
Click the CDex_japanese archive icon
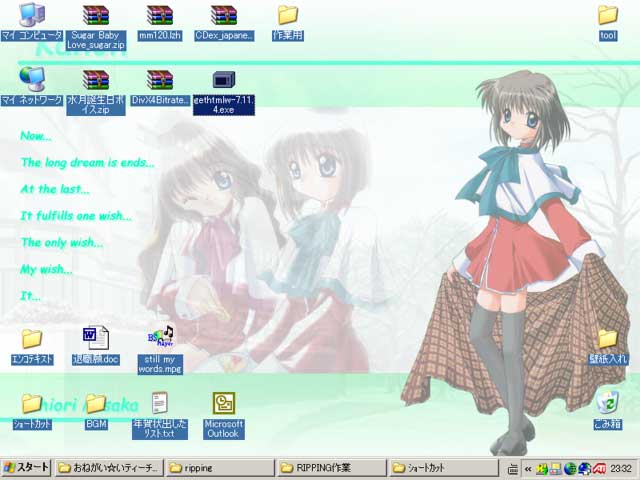(x=224, y=16)
